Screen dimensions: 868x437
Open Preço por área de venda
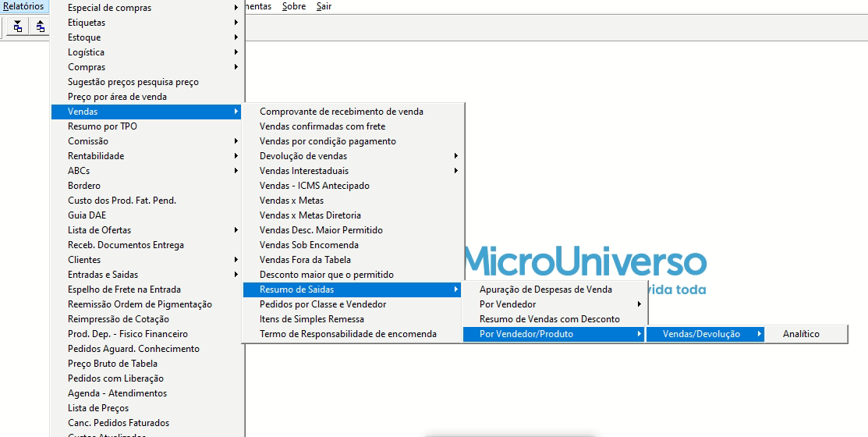tap(147, 97)
